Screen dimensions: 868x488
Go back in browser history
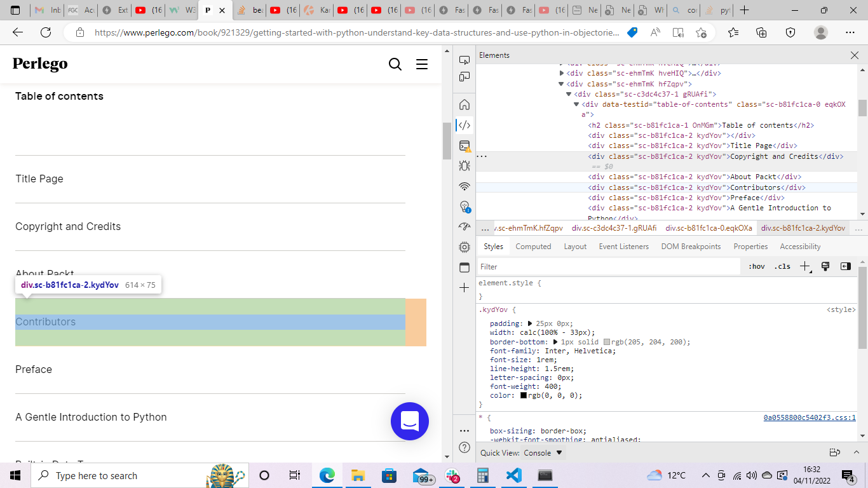pos(18,32)
